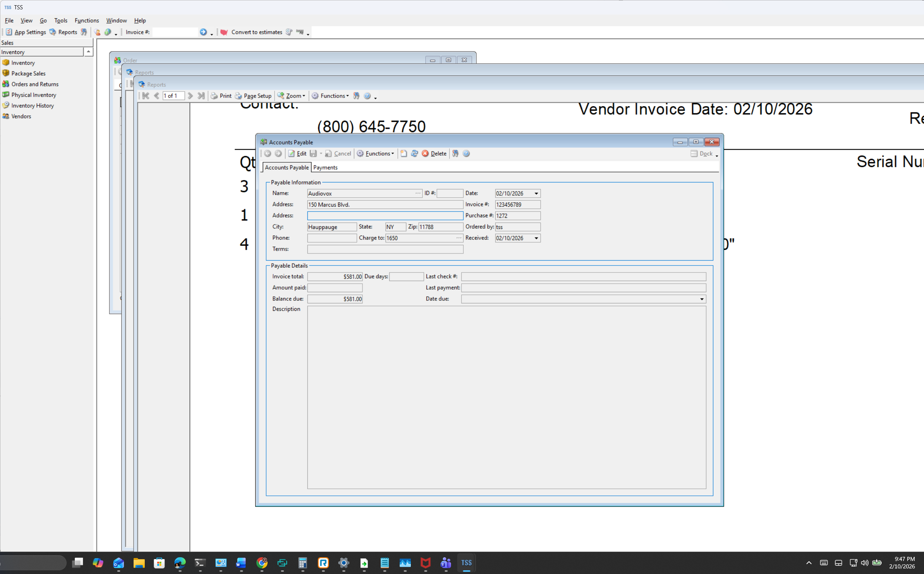Screen dimensions: 924x574
Task: Expand the Received date dropdown
Action: (536, 238)
